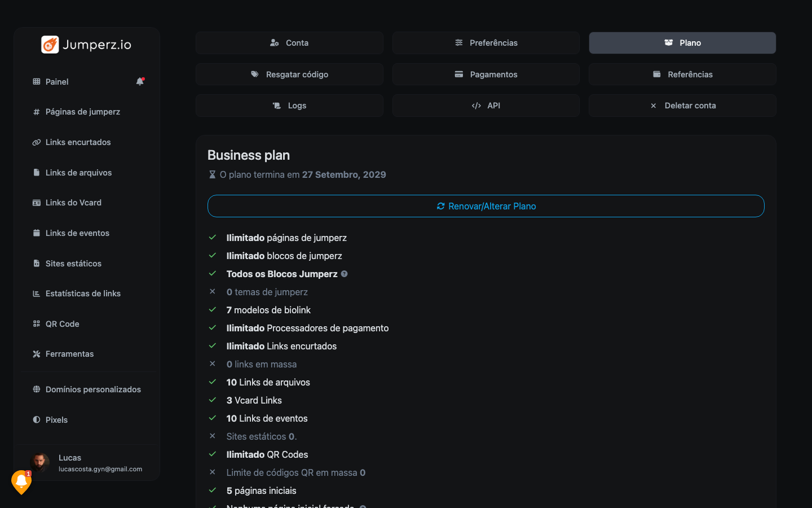Click 'Ilimitado páginas de jumperz' text
Viewport: 812px width, 508px height.
[x=286, y=238]
